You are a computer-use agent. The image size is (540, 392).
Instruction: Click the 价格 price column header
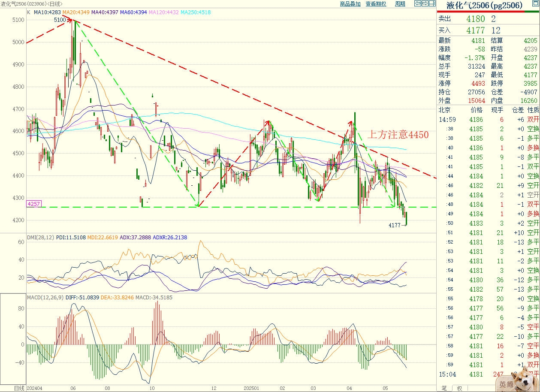point(477,110)
